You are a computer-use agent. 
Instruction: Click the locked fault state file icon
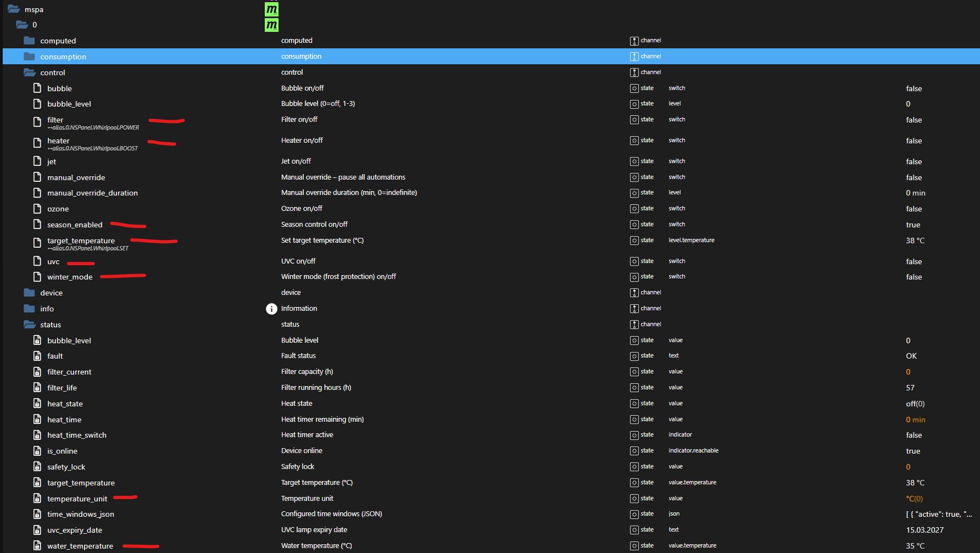pos(37,356)
